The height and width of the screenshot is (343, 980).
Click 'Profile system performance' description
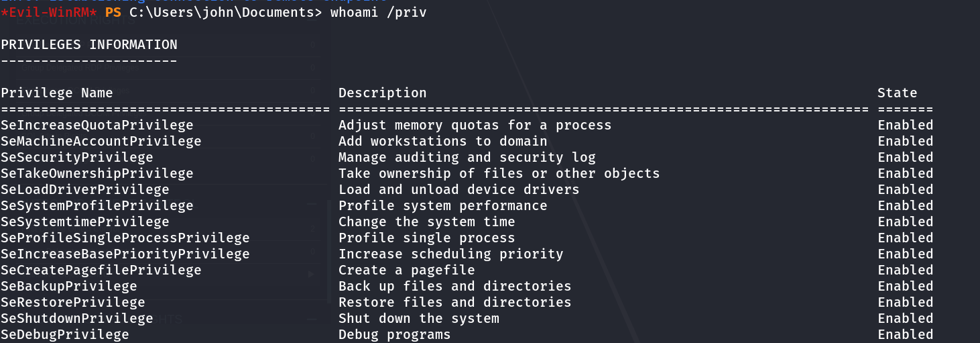click(443, 206)
